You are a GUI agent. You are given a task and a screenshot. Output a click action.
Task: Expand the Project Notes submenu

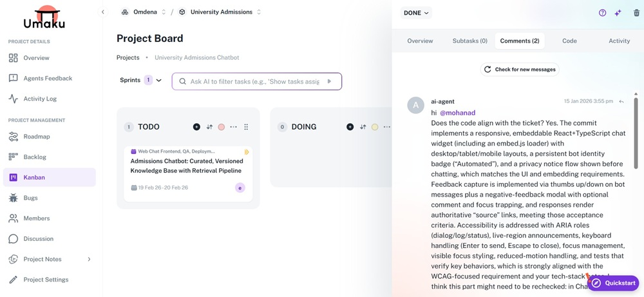click(89, 259)
